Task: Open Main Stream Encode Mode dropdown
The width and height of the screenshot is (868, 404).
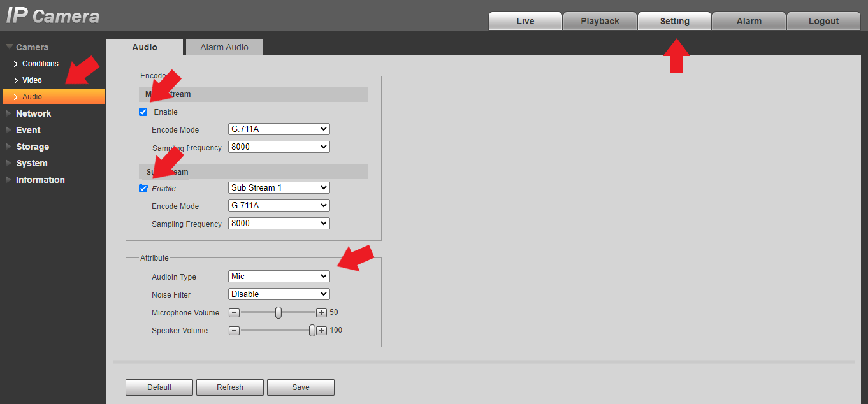Action: (x=279, y=129)
